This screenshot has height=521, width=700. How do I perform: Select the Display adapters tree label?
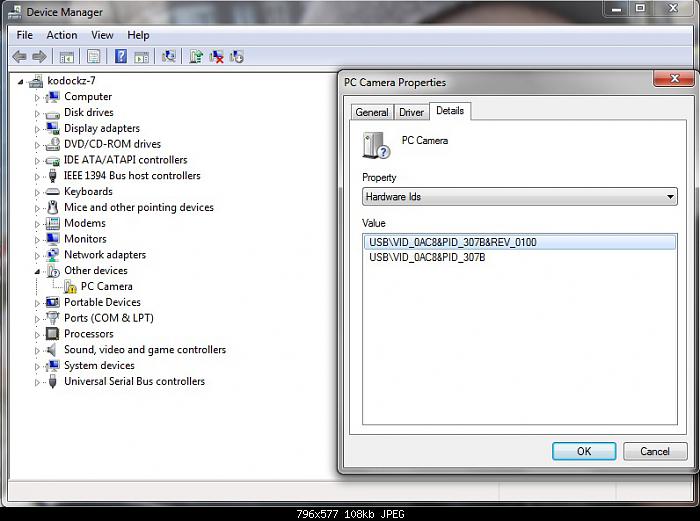click(x=102, y=128)
